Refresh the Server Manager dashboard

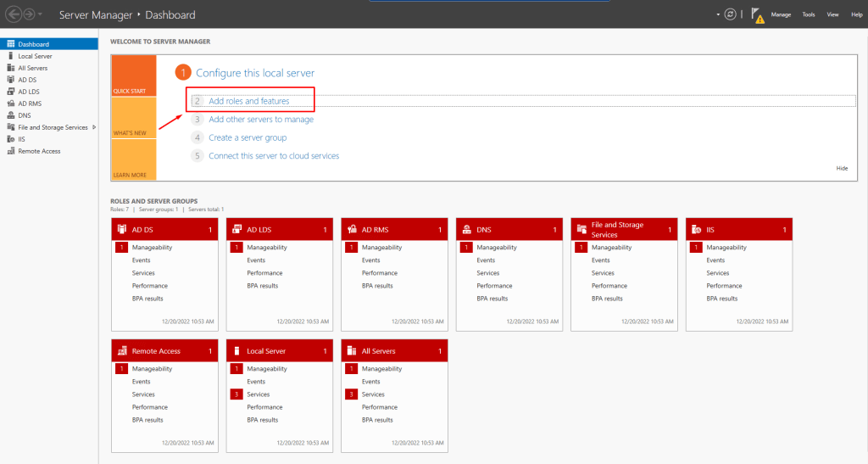(x=730, y=14)
